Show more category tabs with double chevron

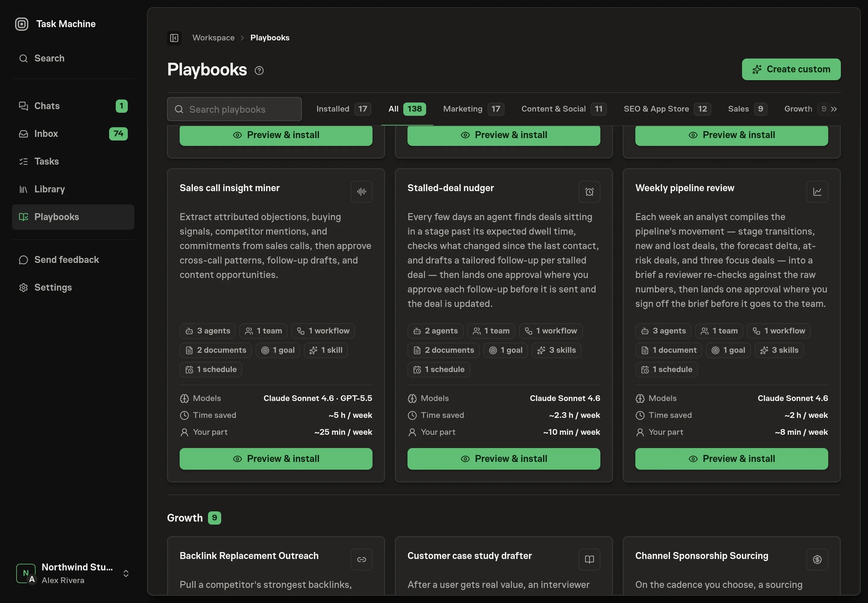[834, 109]
